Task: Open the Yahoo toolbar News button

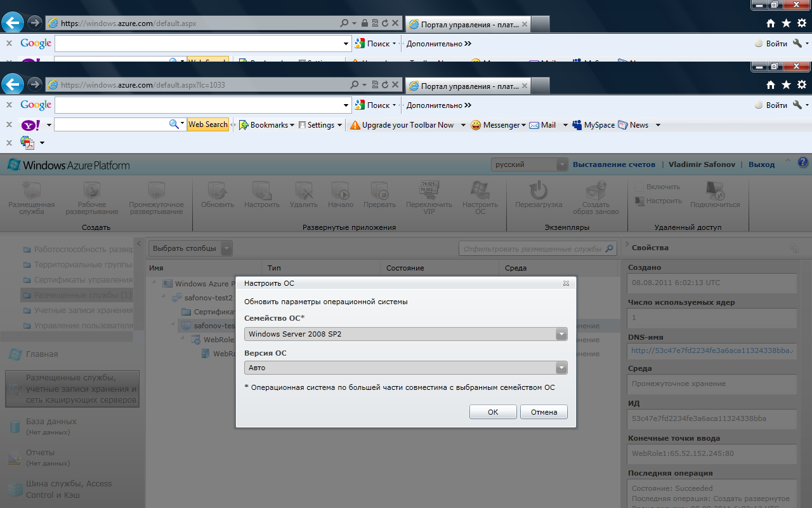Action: [634, 125]
